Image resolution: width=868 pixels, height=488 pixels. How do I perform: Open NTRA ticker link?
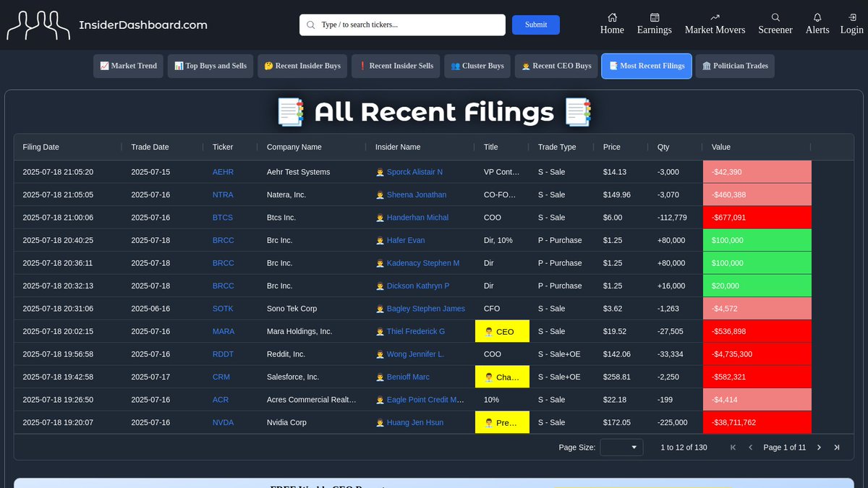tap(223, 195)
